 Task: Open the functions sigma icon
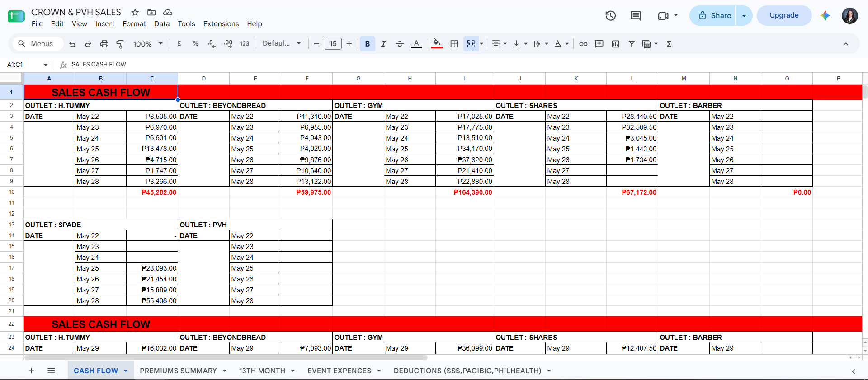669,44
